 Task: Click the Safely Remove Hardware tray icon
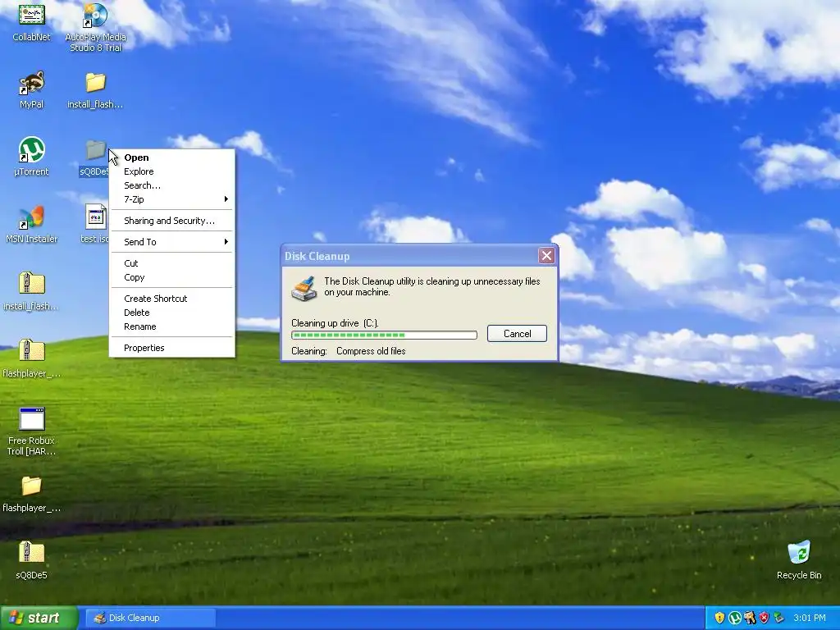778,618
